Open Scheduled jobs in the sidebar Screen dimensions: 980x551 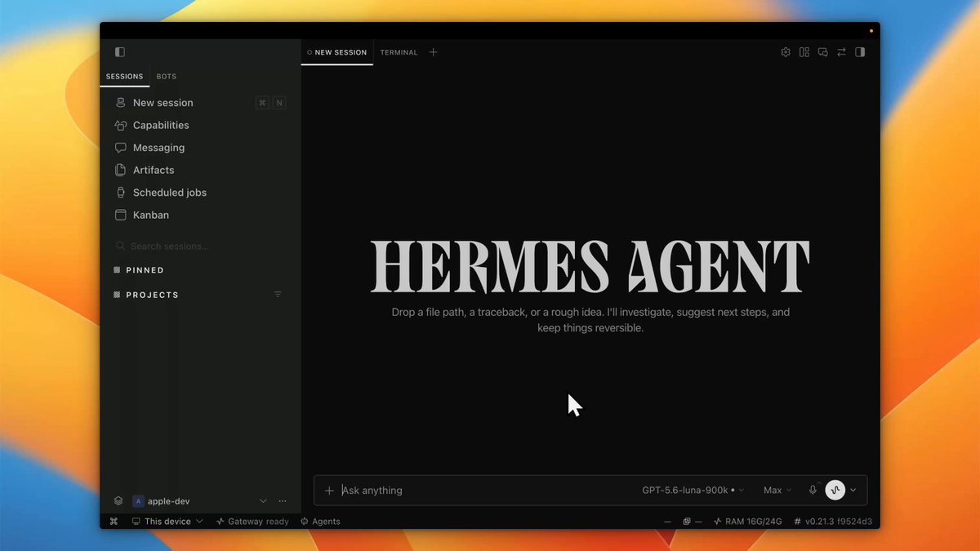point(200,193)
